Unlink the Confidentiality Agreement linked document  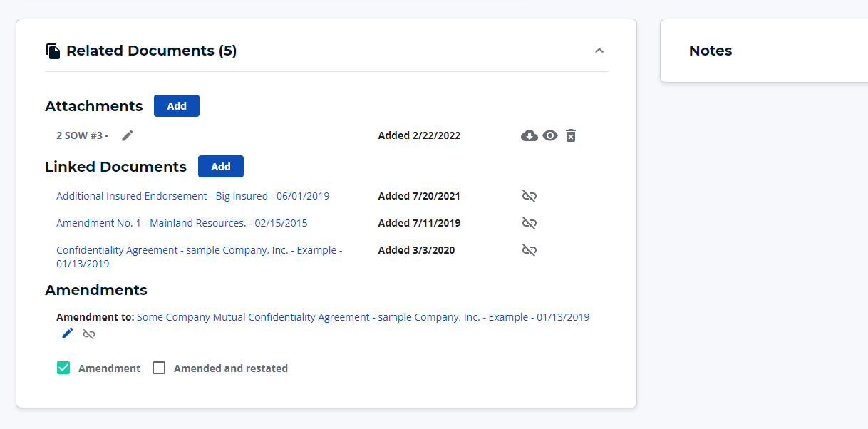click(x=529, y=250)
